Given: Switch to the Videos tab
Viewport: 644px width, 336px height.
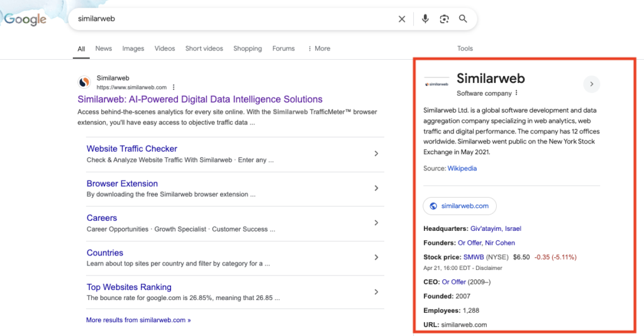Looking at the screenshot, I should point(165,48).
